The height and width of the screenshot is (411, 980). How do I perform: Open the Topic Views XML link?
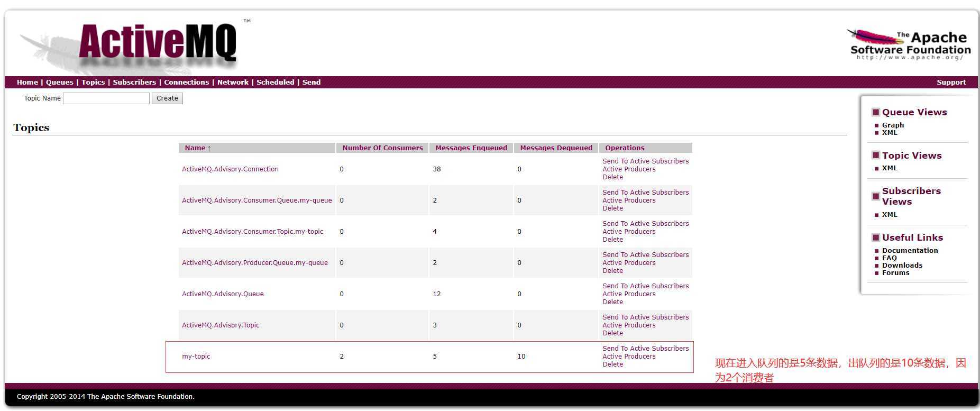pos(890,168)
